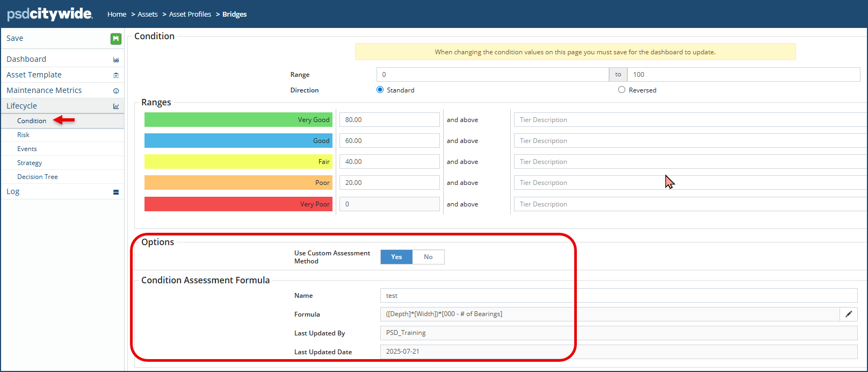The width and height of the screenshot is (868, 372).
Task: Click the Log list icon
Action: tap(115, 192)
